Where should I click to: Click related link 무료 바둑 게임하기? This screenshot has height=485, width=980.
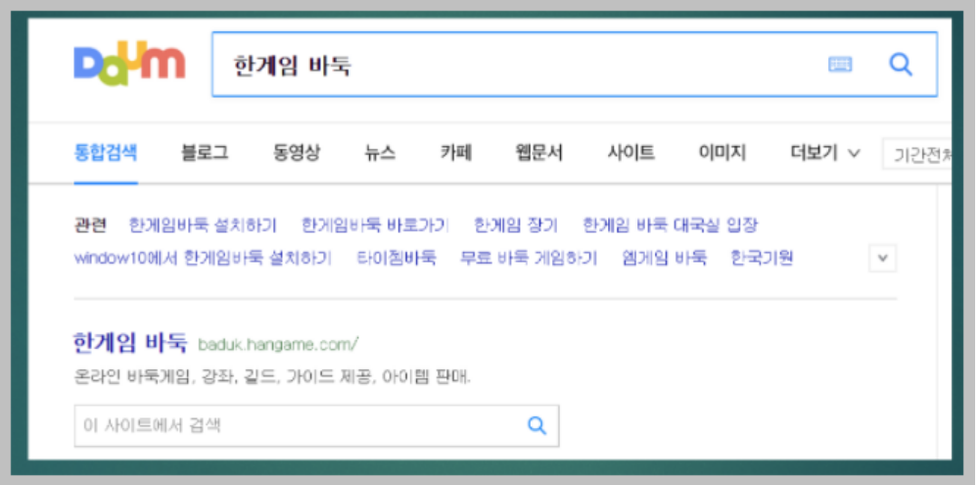point(529,258)
